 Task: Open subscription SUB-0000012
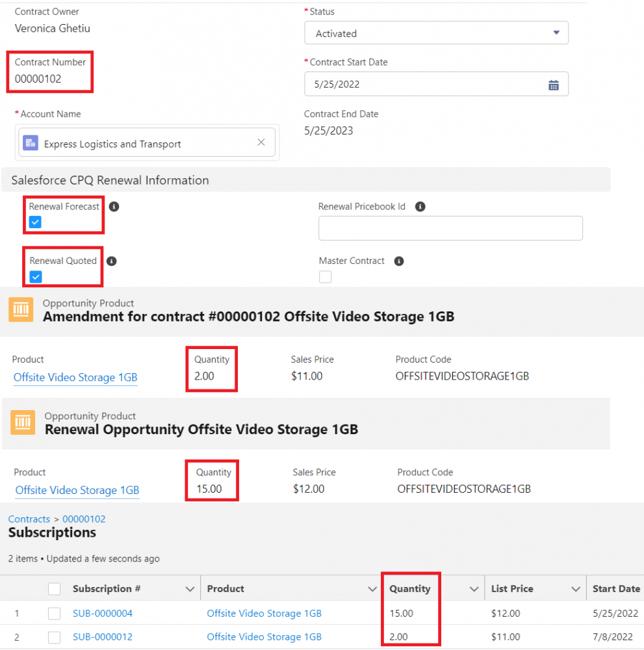103,637
